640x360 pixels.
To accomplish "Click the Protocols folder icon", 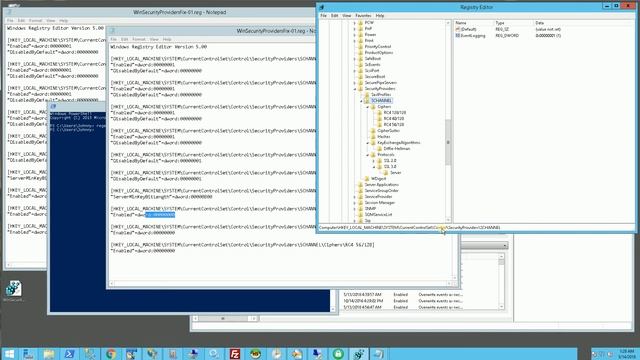I will (x=373, y=155).
